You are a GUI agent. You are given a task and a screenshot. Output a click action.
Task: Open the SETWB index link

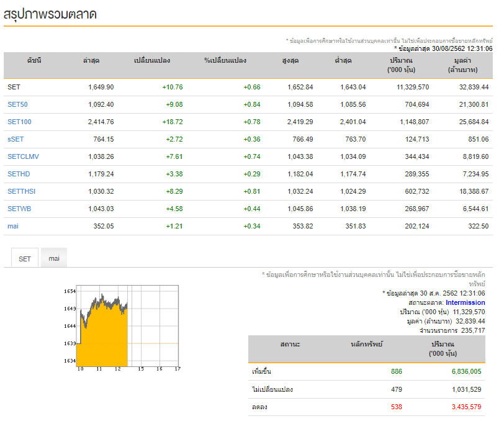[19, 209]
